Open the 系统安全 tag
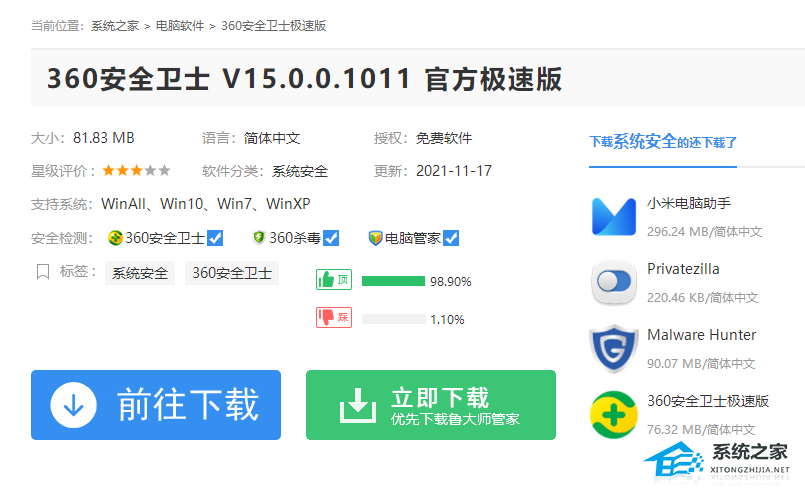 click(140, 273)
